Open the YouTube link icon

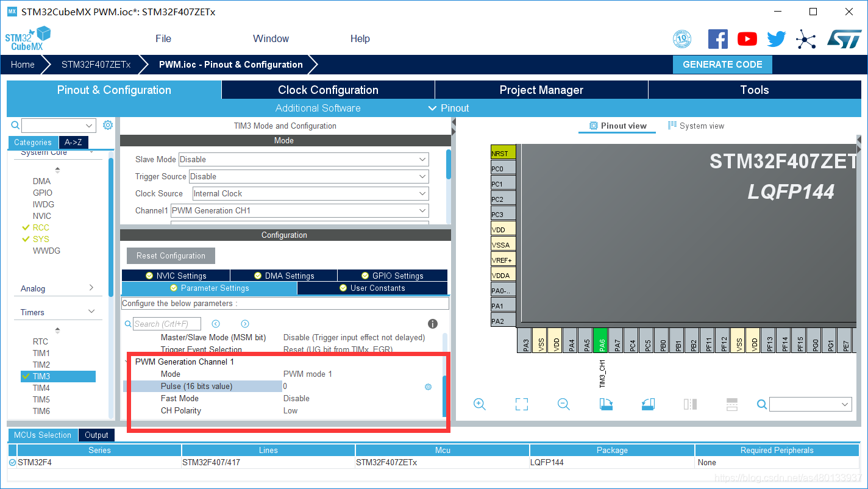tap(747, 39)
